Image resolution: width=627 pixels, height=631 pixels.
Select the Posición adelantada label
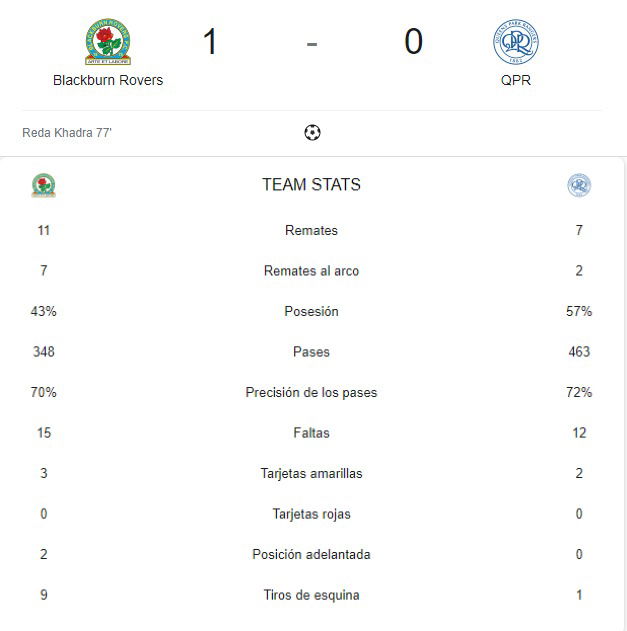coord(311,555)
